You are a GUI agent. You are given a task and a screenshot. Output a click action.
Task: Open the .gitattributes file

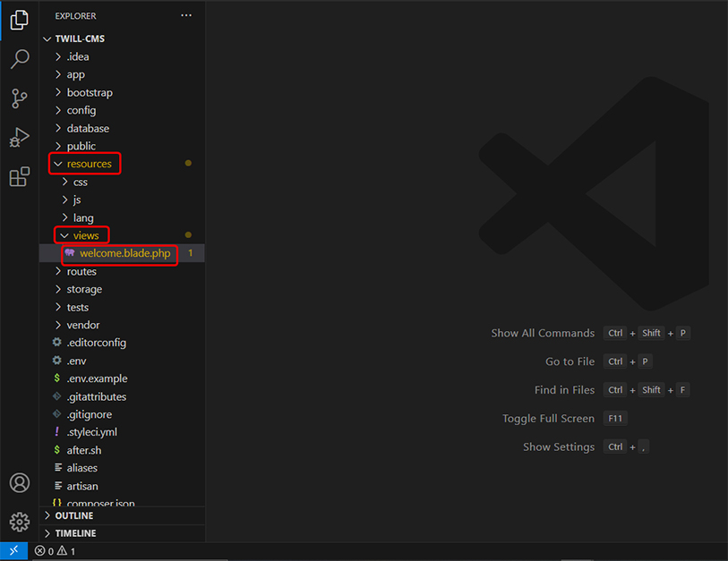click(x=96, y=396)
